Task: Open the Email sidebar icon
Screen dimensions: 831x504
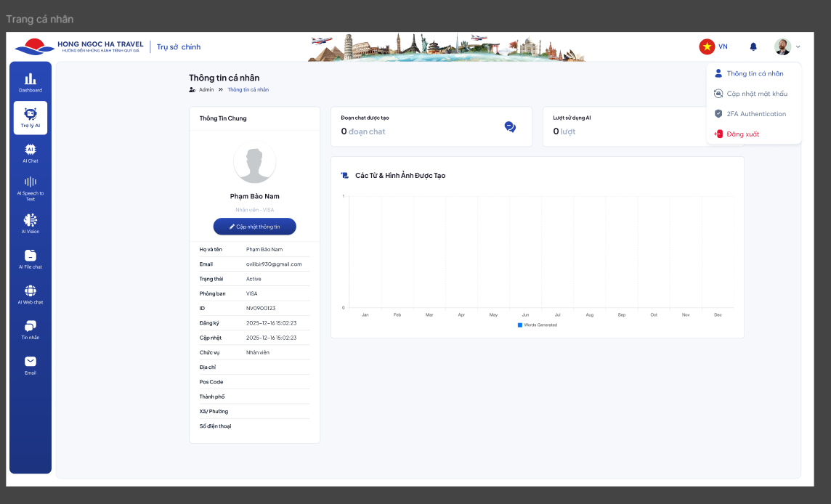Action: [30, 365]
